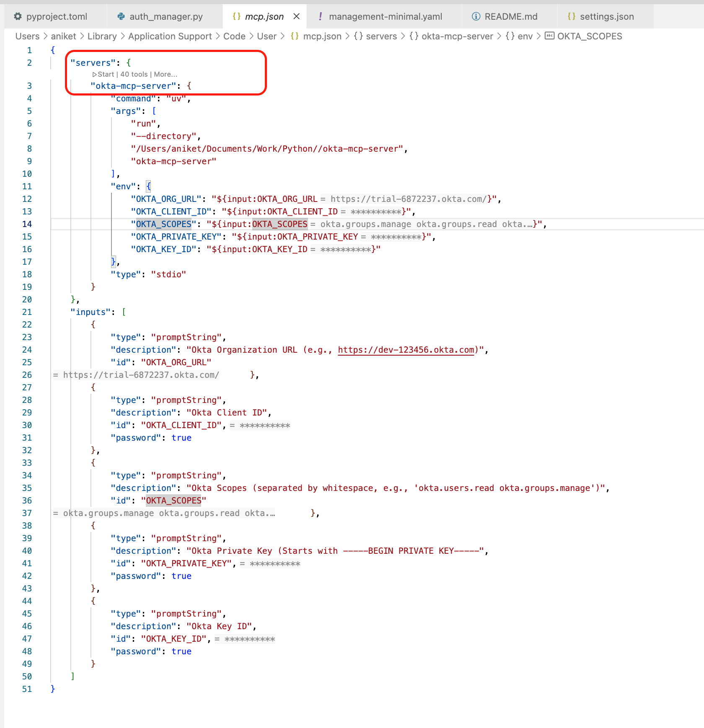This screenshot has height=728, width=704.
Task: Click the string icon before OKTA_SCOPES breadcrumb
Action: tap(549, 36)
